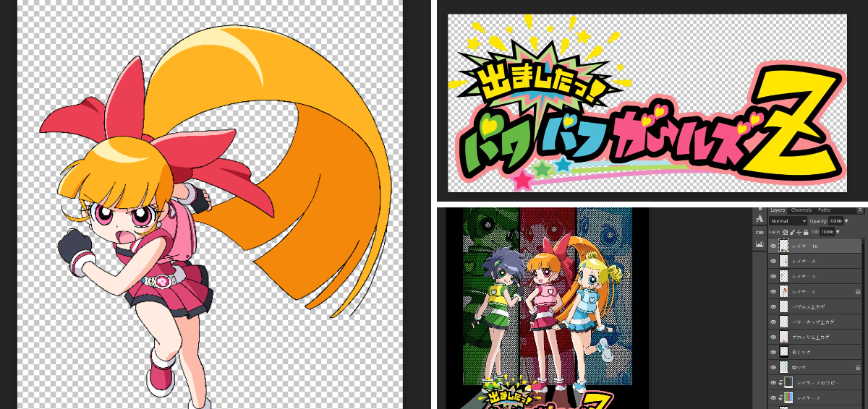Screen dimensions: 868x409
Task: Toggle visibility of バブルス上カゲ layer
Action: point(773,307)
